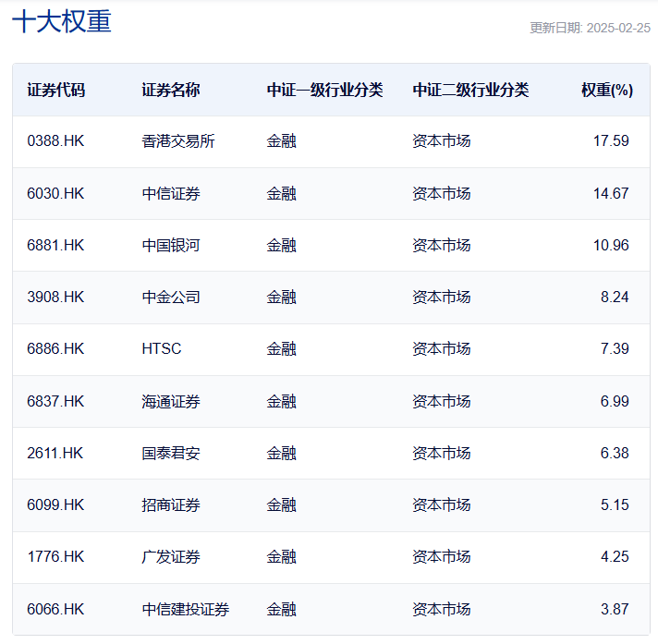
Task: Click weight value 3.87
Action: [615, 610]
